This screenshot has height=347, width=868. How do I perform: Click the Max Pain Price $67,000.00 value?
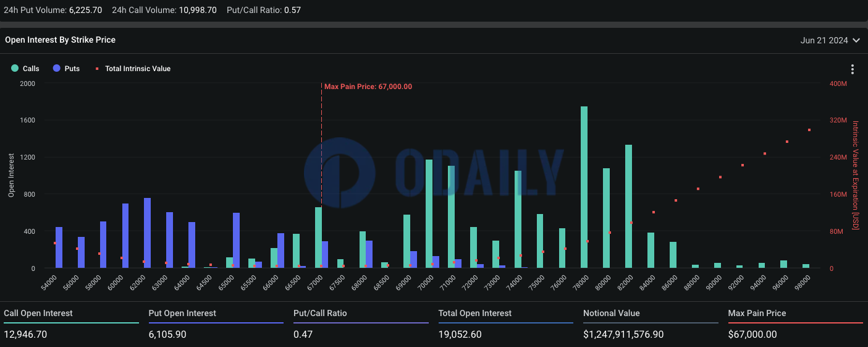(x=752, y=335)
